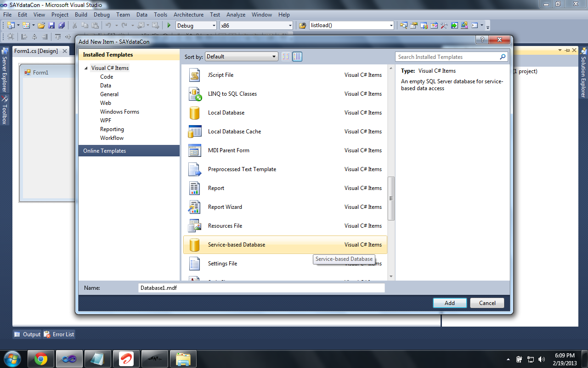Open the New Project icon dropdown arrow

point(18,26)
